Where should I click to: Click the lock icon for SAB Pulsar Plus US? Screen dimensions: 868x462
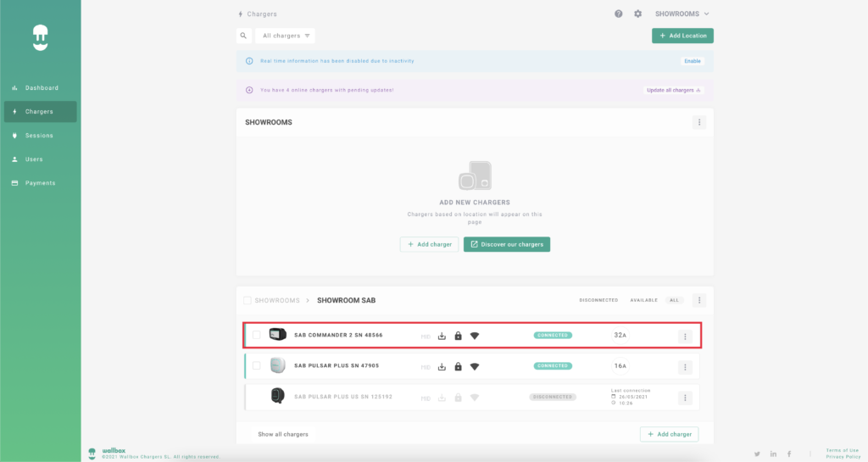(x=458, y=398)
